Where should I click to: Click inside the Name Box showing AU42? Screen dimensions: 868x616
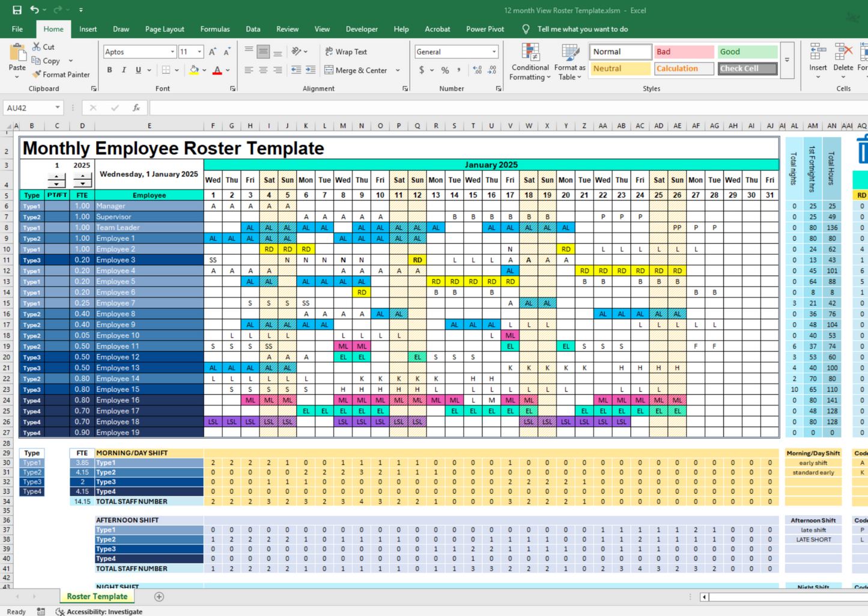click(28, 108)
